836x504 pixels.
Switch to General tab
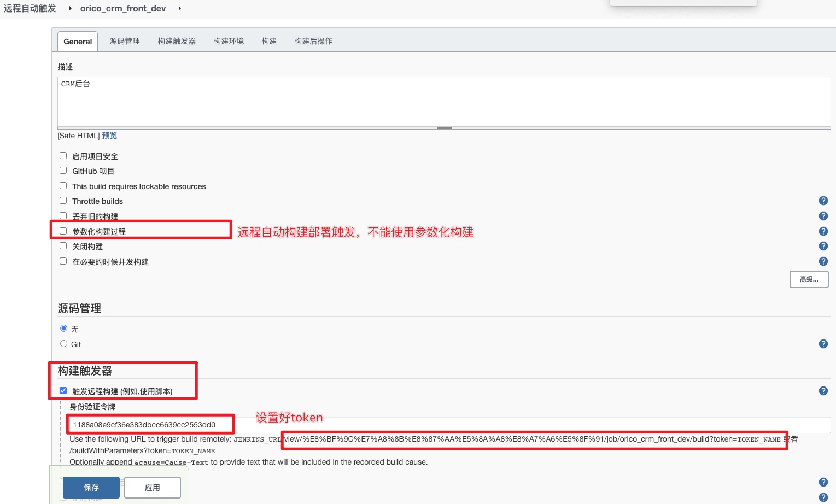(78, 42)
